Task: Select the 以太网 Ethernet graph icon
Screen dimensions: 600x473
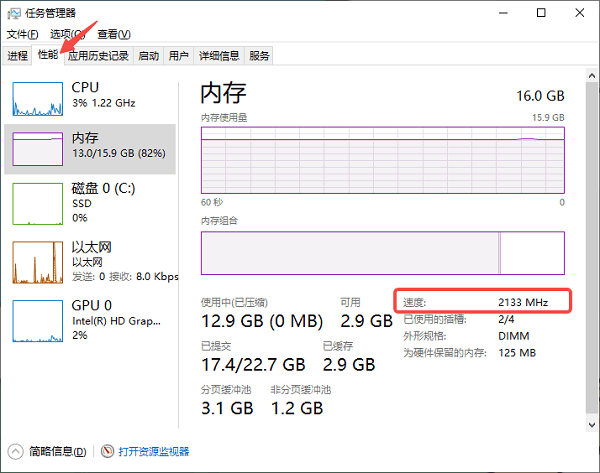Action: 38,261
